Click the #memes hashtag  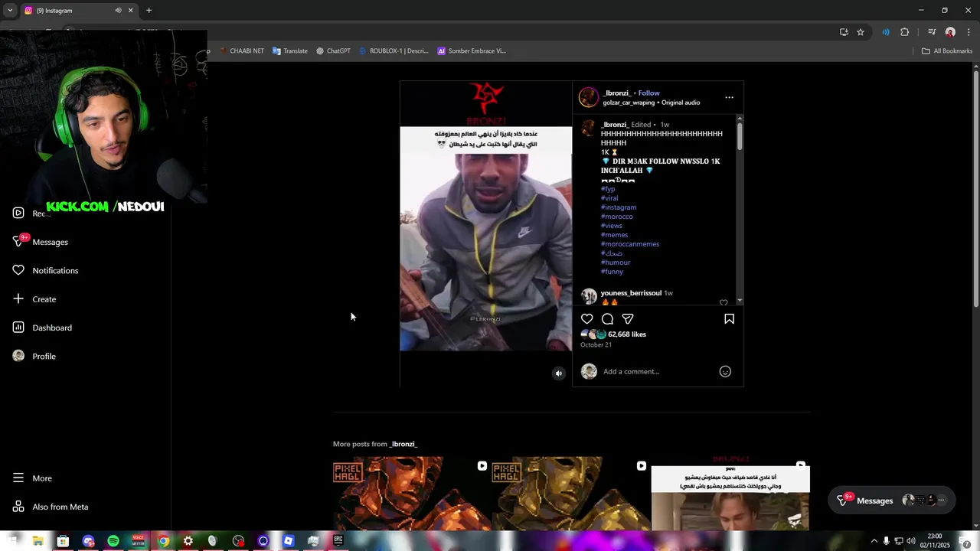615,235
